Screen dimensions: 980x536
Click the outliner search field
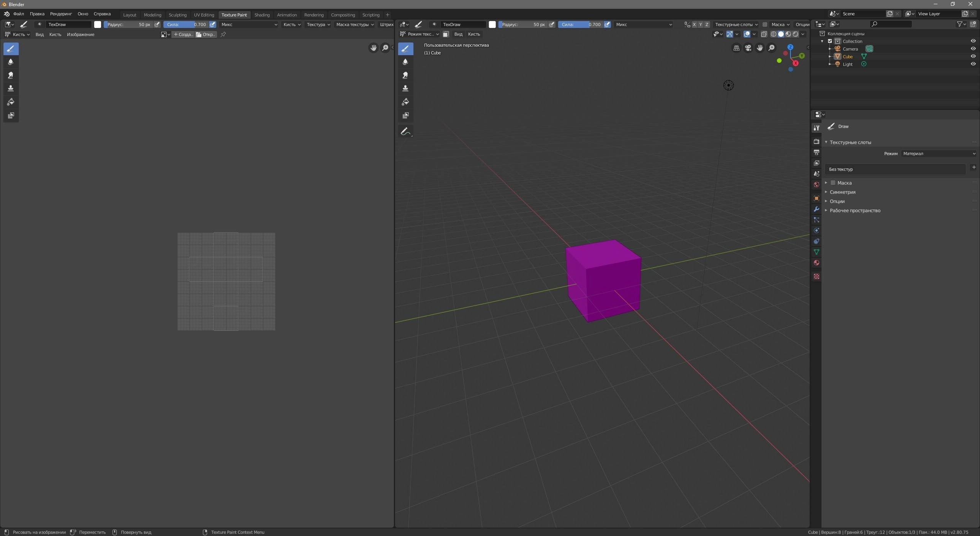point(890,24)
